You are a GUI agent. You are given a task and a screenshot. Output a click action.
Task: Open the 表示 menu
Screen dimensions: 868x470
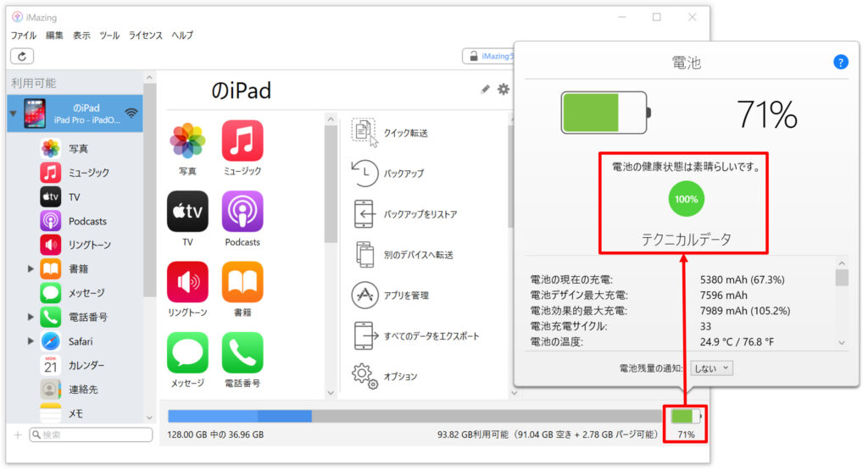pyautogui.click(x=81, y=36)
